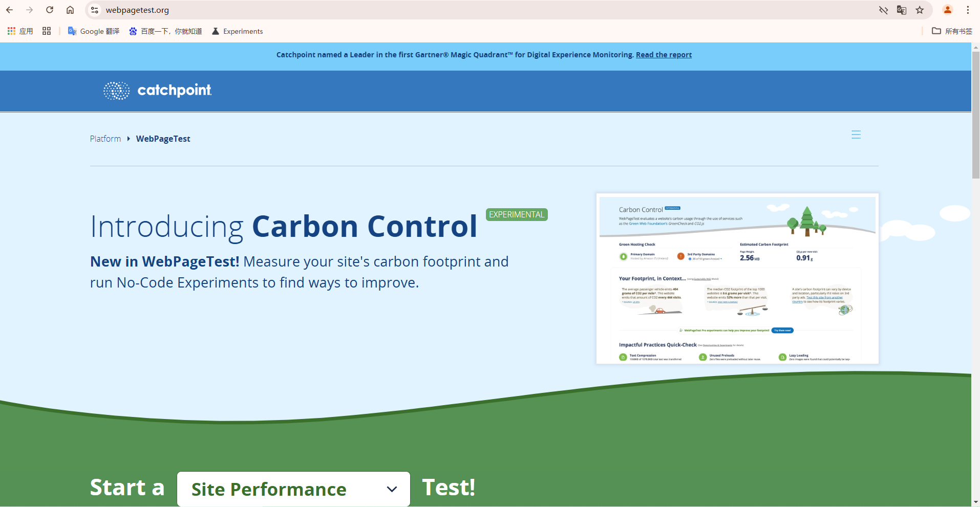Click the Platform breadcrumb link
The height and width of the screenshot is (507, 980).
click(x=105, y=139)
